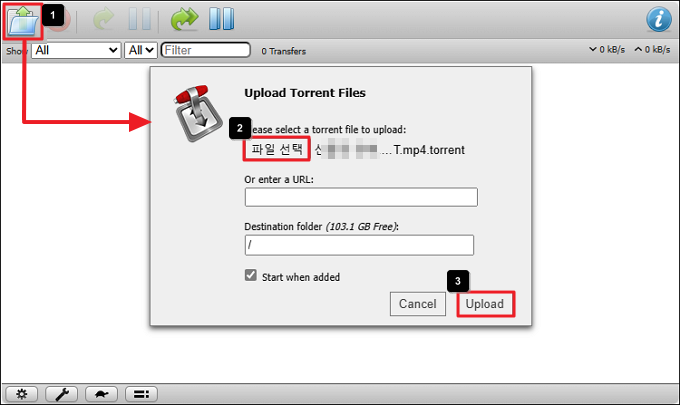This screenshot has width=680, height=405.
Task: Toggle turtle speed limit mode
Action: pyautogui.click(x=101, y=394)
